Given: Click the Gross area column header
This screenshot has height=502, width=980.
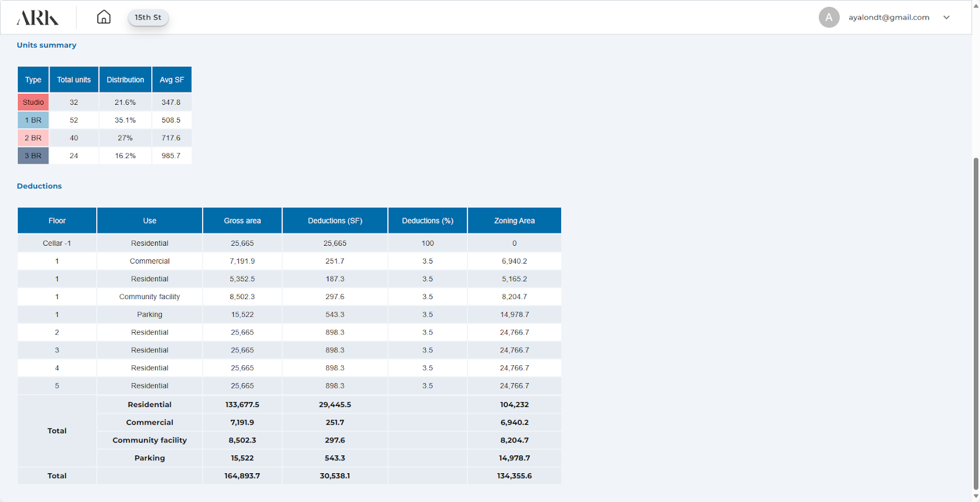Looking at the screenshot, I should pos(242,221).
